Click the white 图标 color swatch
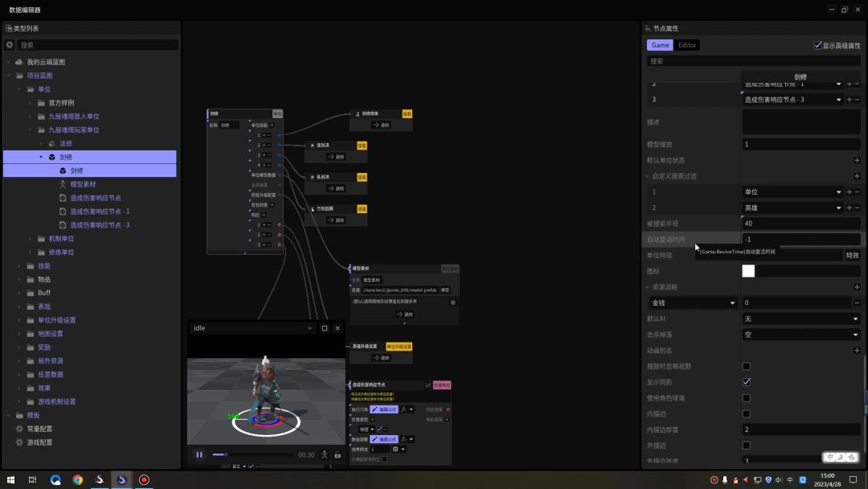The height and width of the screenshot is (489, 868). tap(748, 271)
